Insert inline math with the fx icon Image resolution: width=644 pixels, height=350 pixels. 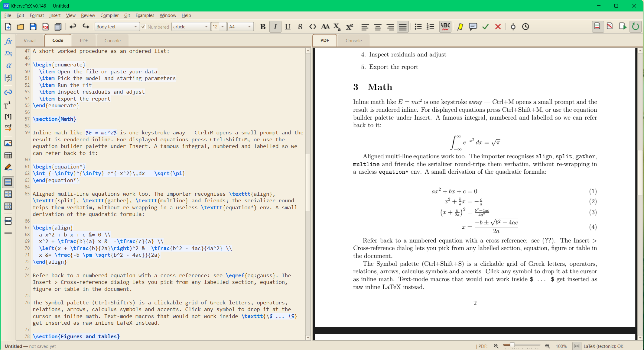click(8, 41)
